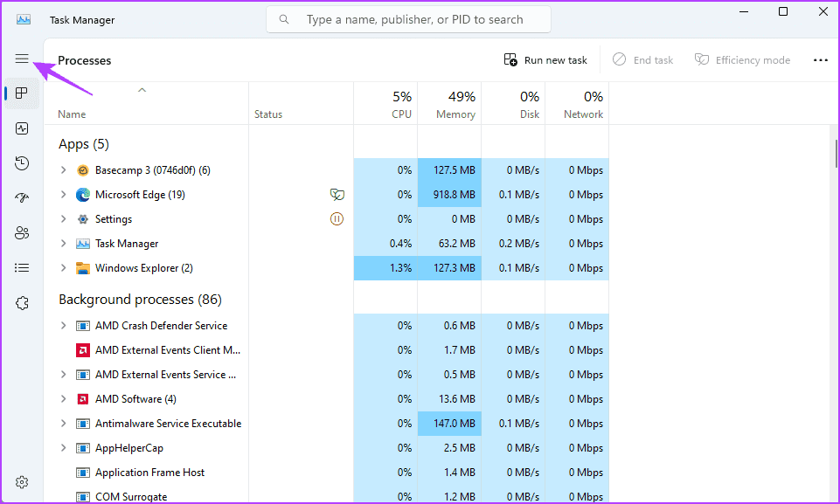Click the Basecamp 3 app icon
This screenshot has height=504, width=840.
coord(82,170)
